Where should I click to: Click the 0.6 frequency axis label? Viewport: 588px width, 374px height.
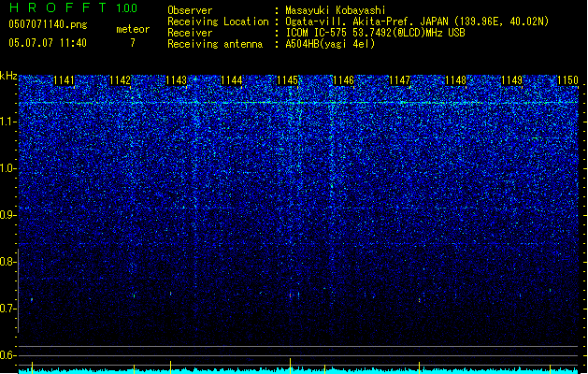8,355
